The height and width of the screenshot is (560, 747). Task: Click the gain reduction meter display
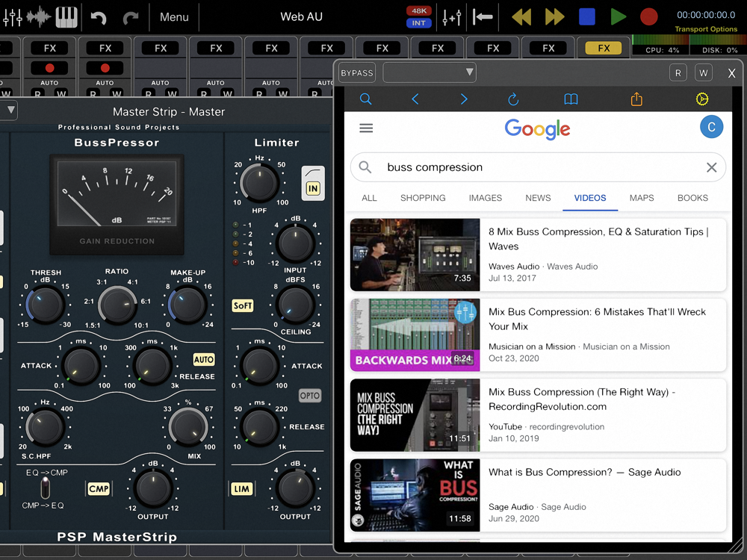(x=117, y=204)
